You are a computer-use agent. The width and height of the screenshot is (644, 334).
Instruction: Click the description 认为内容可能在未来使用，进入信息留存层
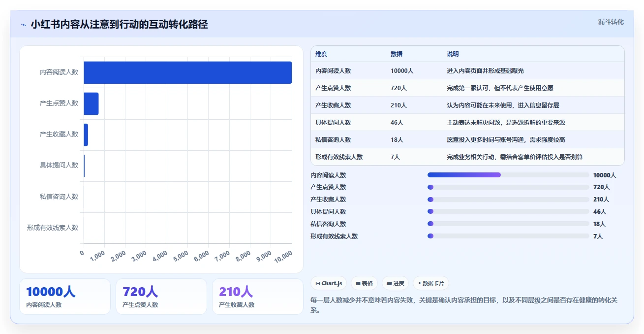[503, 105]
